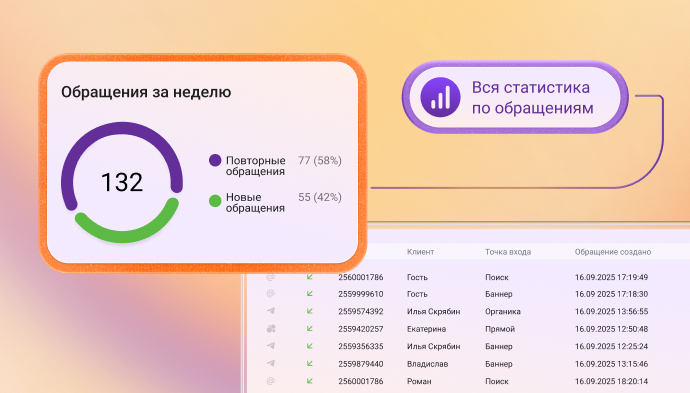Click green incoming arrow in 17:19:49 row
690x393 pixels.
[310, 277]
